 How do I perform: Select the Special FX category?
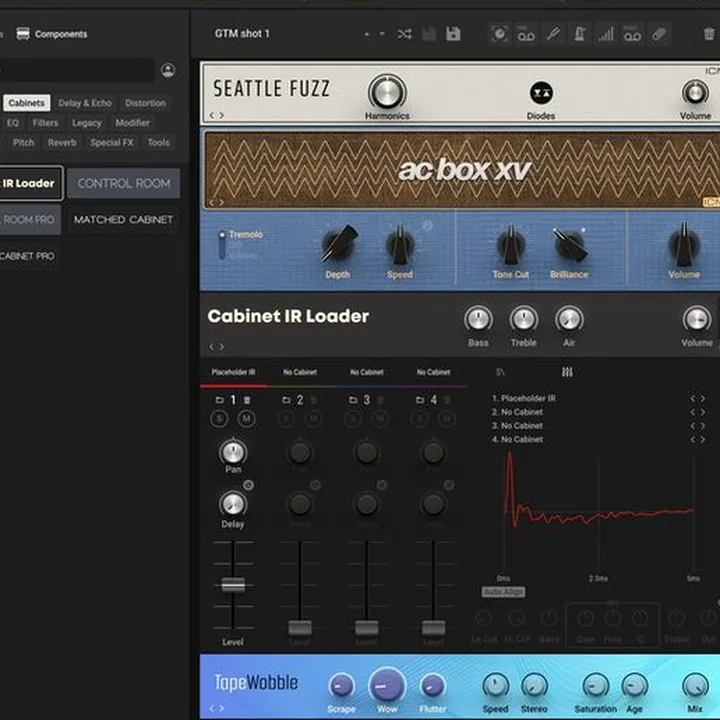[112, 142]
